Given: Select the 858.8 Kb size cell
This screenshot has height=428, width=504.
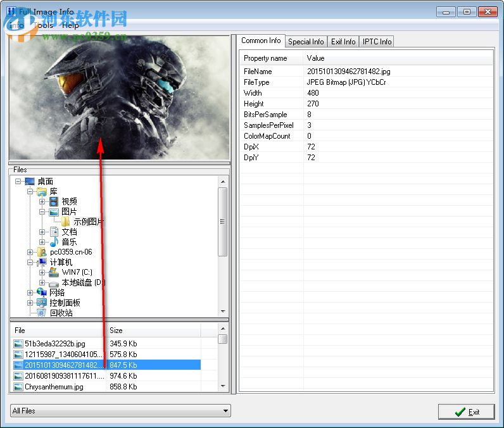Looking at the screenshot, I should click(x=123, y=387).
